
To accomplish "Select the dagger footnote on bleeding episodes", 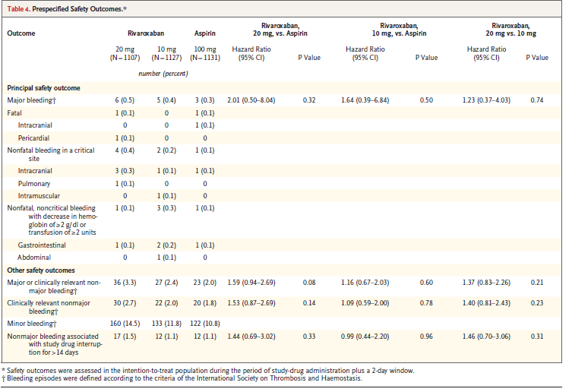I will click(x=182, y=378).
